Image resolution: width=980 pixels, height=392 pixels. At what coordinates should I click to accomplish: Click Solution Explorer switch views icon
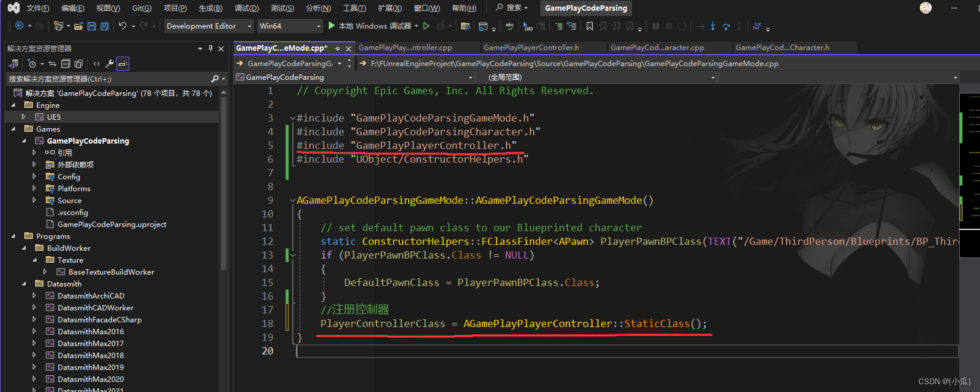click(x=13, y=64)
